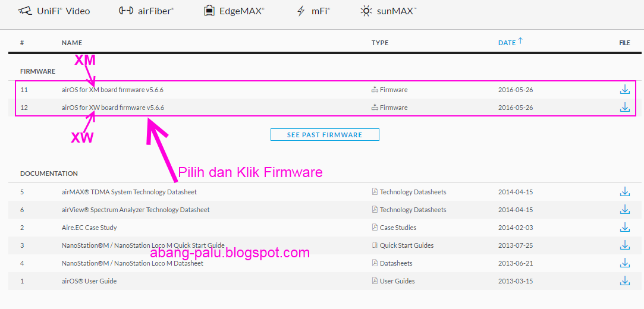Open airOS for XW board firmware v5.6.6
This screenshot has height=309, width=644.
click(x=113, y=108)
